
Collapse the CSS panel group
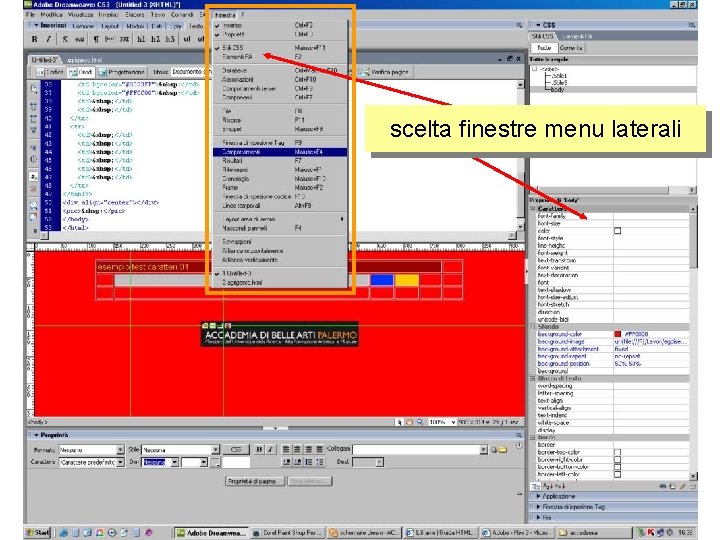coord(538,25)
